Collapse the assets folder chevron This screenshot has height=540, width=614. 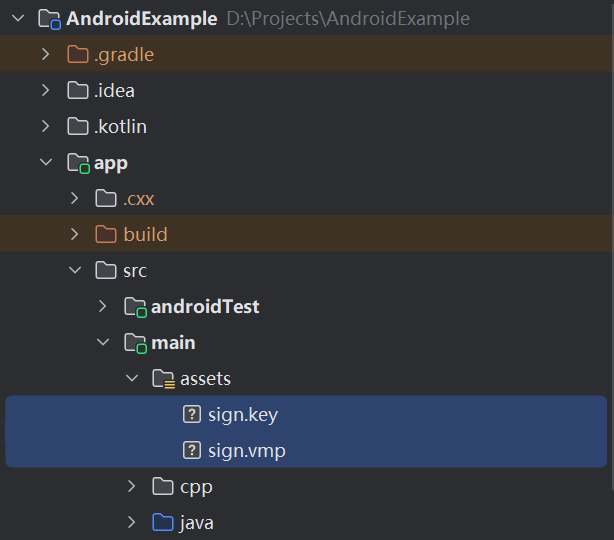132,379
